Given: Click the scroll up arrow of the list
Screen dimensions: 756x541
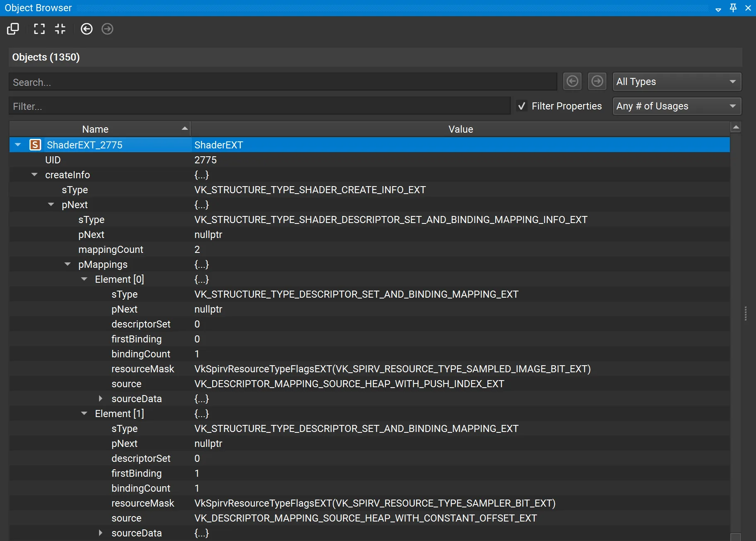Looking at the screenshot, I should [x=736, y=127].
